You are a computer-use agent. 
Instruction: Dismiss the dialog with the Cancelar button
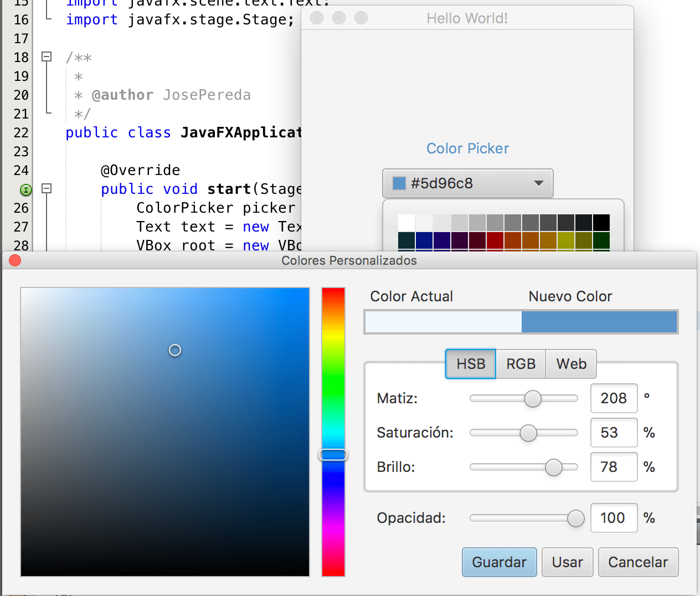coord(638,562)
